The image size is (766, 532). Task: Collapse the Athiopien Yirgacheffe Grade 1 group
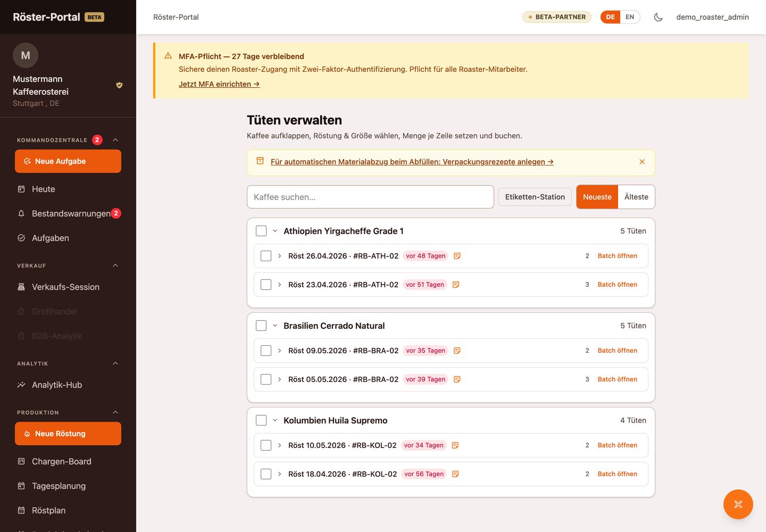coord(275,231)
